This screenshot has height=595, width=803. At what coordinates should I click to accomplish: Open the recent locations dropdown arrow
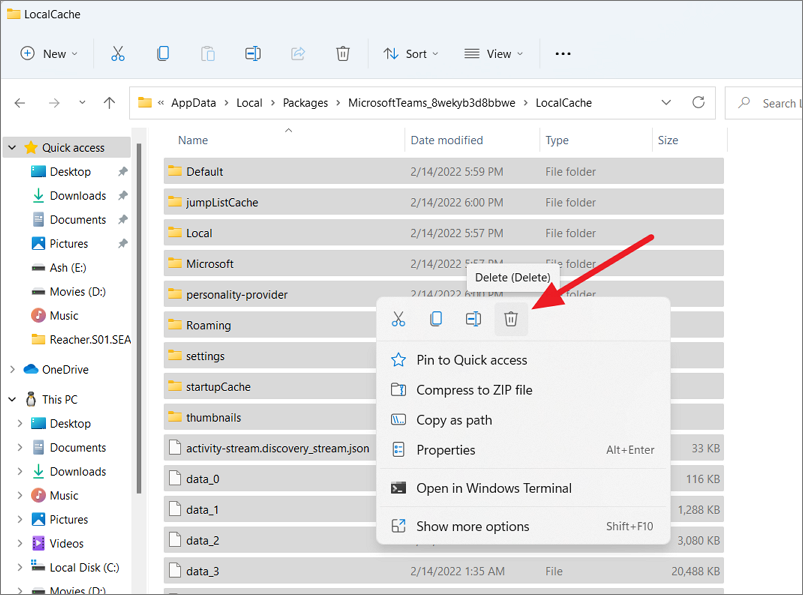pyautogui.click(x=82, y=103)
